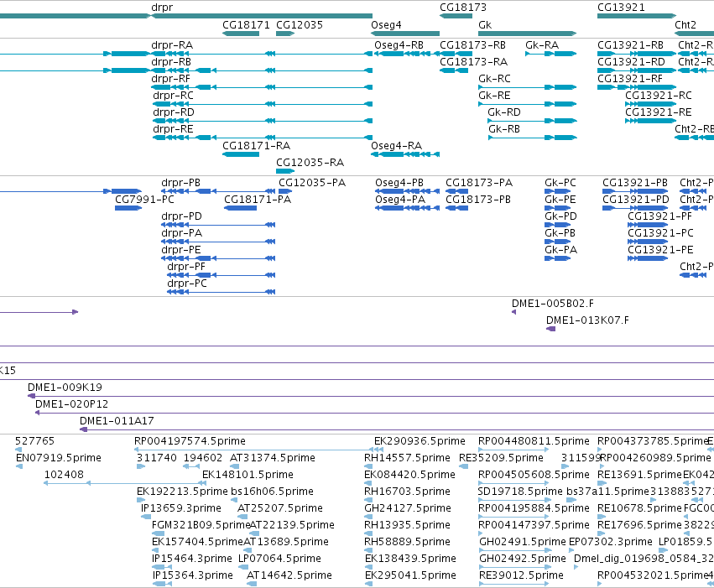Viewport: 714px width, 588px height.
Task: Select the CG18173-RA transcript label
Action: tap(473, 62)
